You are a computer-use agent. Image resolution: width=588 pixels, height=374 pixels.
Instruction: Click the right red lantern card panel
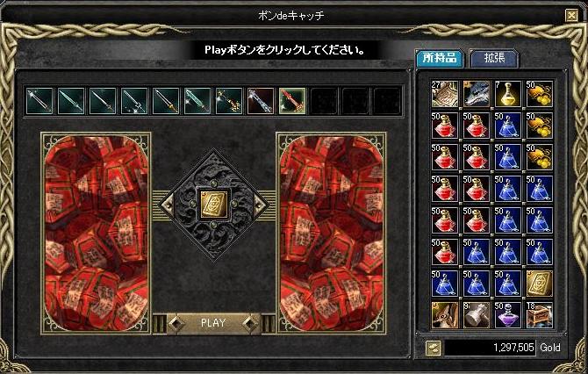click(x=331, y=233)
